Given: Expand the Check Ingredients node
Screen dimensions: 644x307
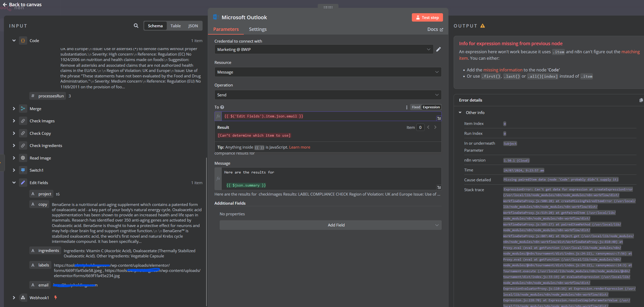Looking at the screenshot, I should (x=14, y=145).
